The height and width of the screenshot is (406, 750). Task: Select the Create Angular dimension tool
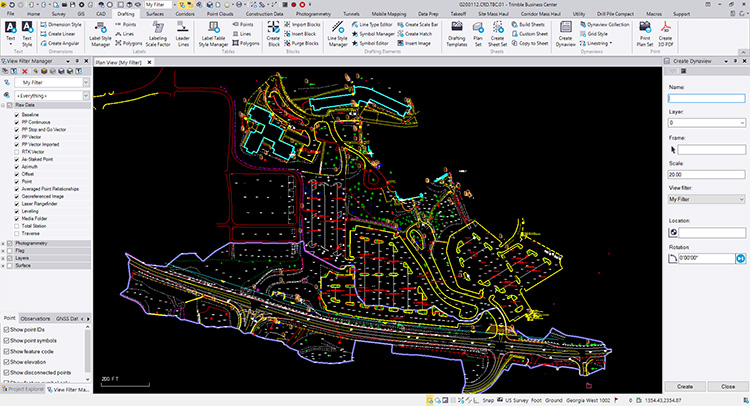60,43
